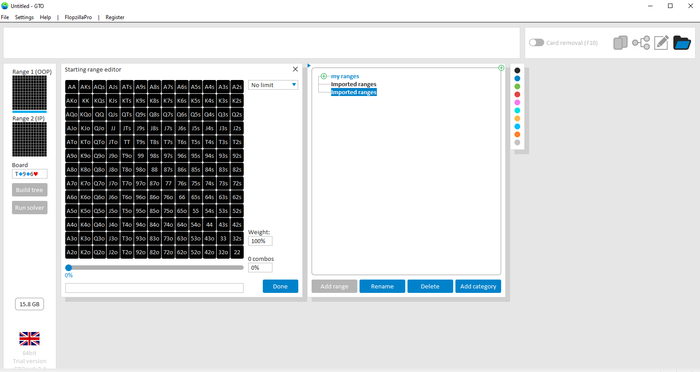This screenshot has height=372, width=700.
Task: Click the Done button
Action: pyautogui.click(x=280, y=286)
